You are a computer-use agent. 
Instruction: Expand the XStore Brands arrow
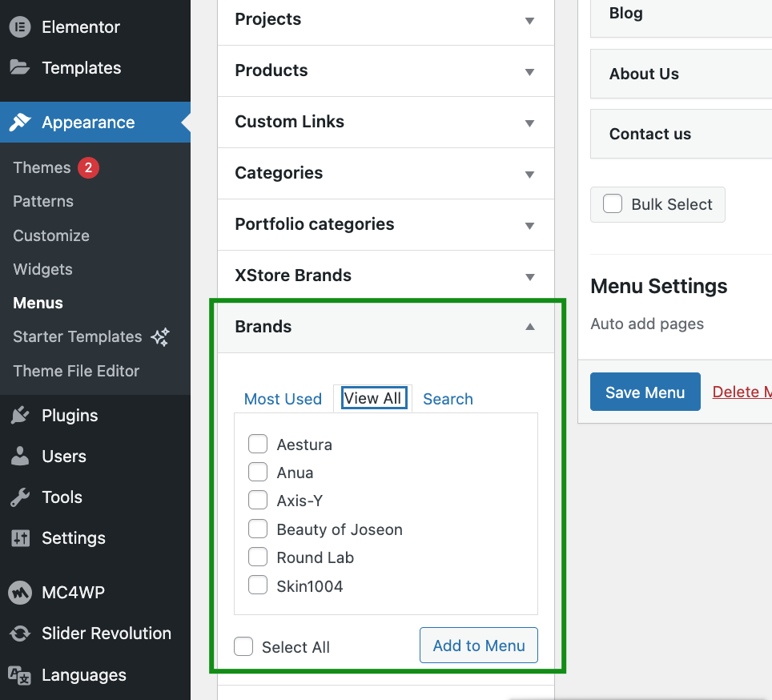pyautogui.click(x=530, y=276)
